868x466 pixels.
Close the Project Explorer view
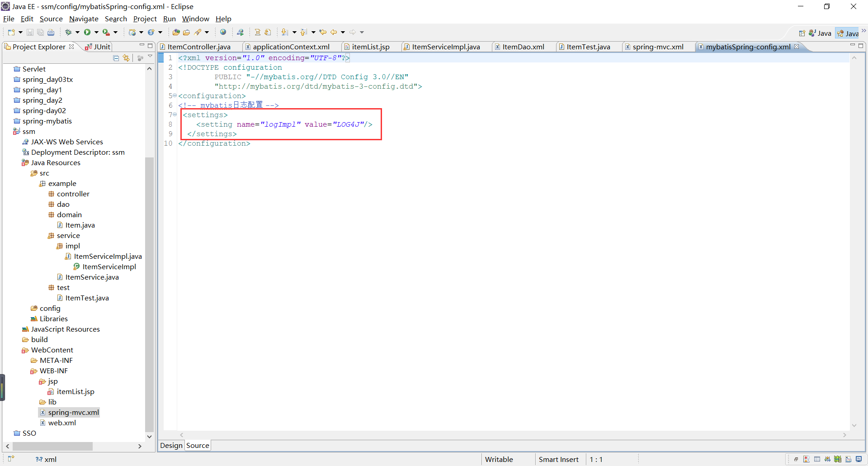pyautogui.click(x=71, y=47)
